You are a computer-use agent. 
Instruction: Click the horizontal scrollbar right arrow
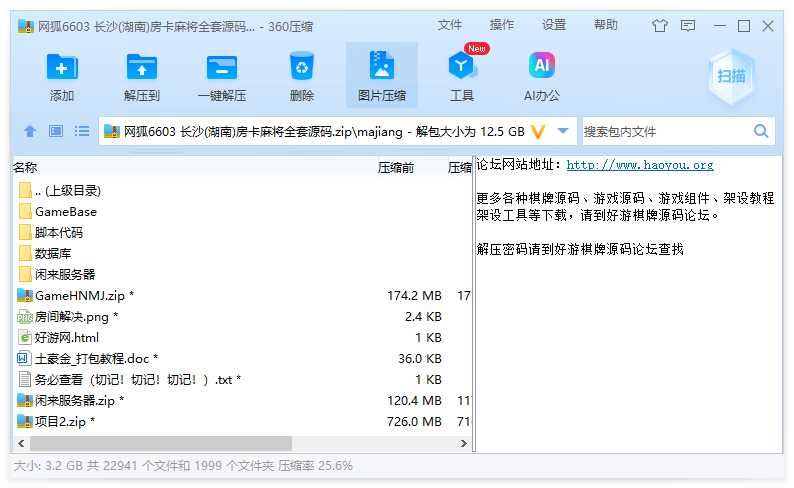(x=463, y=443)
